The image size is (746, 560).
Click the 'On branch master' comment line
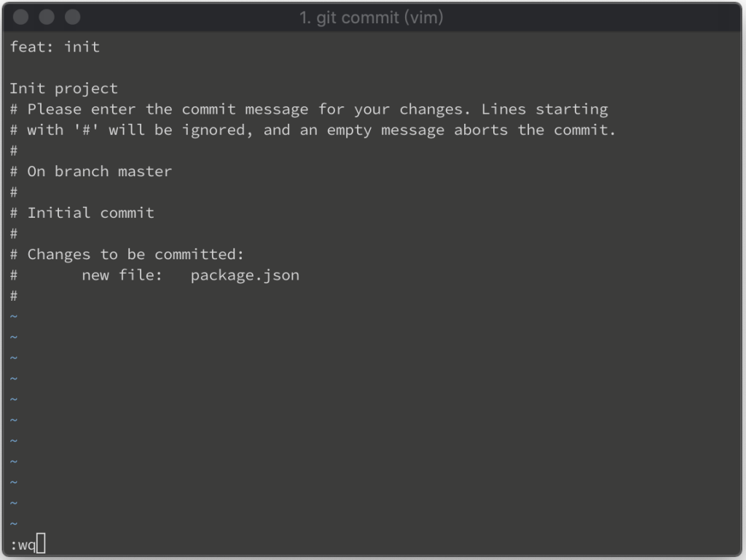91,171
